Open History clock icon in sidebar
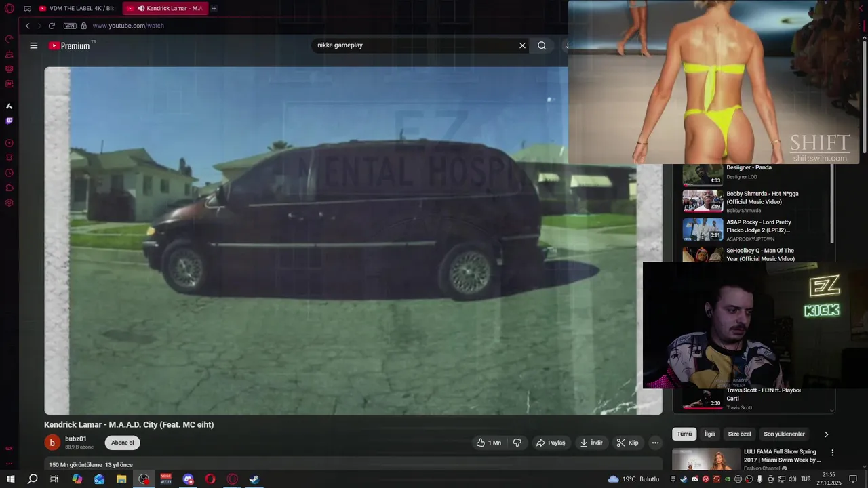This screenshot has width=868, height=488. coord(9,173)
